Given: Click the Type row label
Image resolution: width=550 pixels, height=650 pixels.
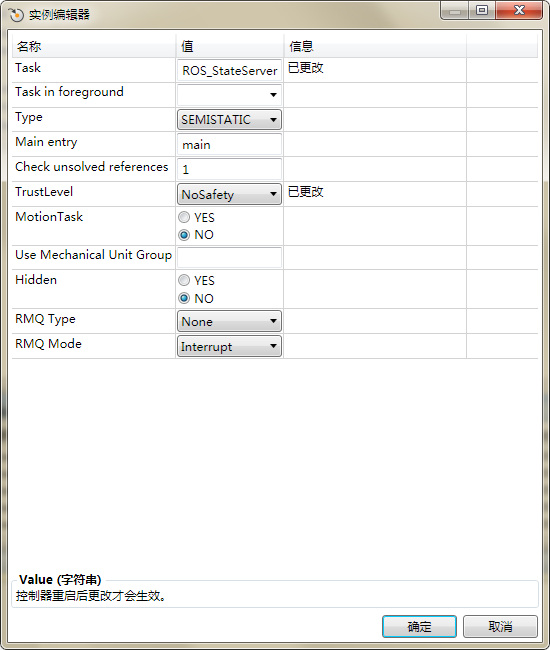Looking at the screenshot, I should [x=29, y=117].
